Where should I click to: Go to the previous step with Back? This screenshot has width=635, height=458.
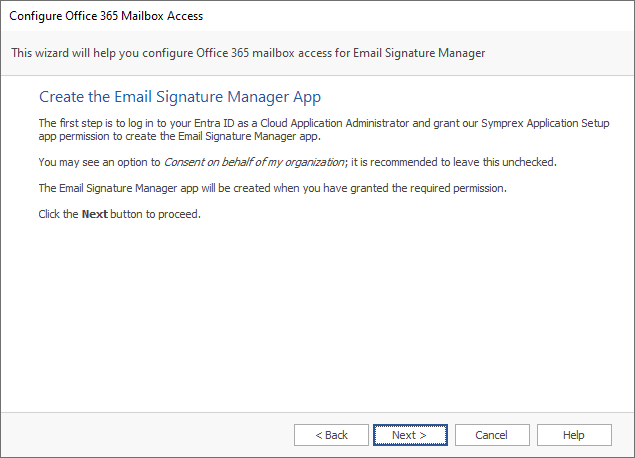pyautogui.click(x=331, y=435)
